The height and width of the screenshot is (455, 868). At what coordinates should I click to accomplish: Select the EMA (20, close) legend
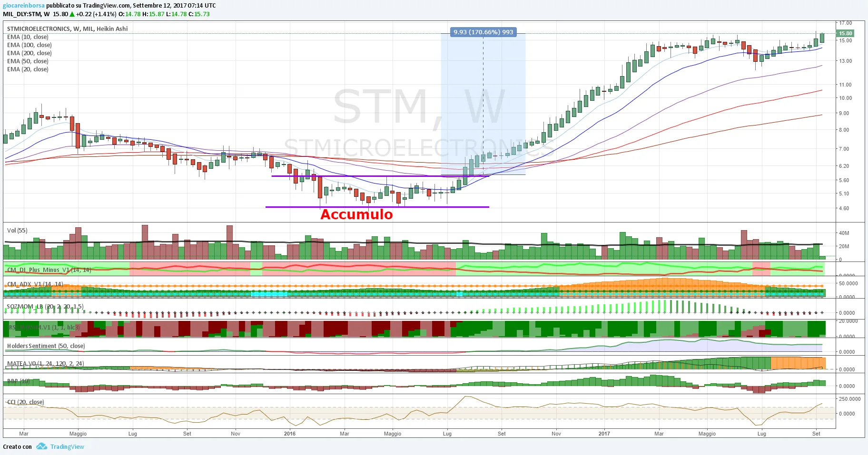point(28,69)
